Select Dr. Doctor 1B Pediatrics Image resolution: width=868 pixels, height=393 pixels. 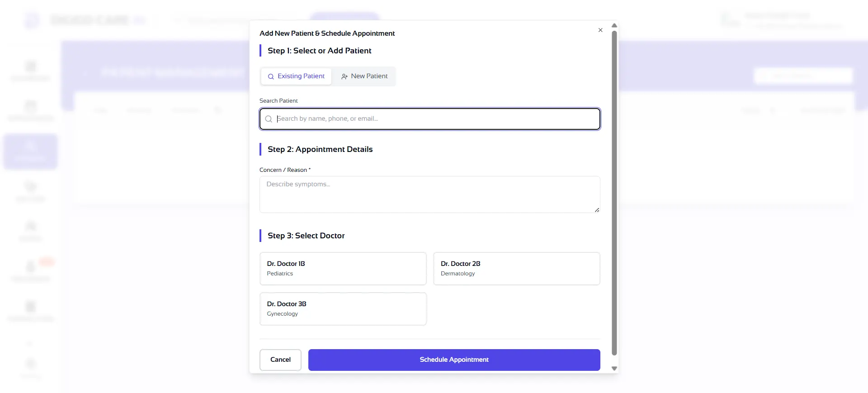pos(343,269)
